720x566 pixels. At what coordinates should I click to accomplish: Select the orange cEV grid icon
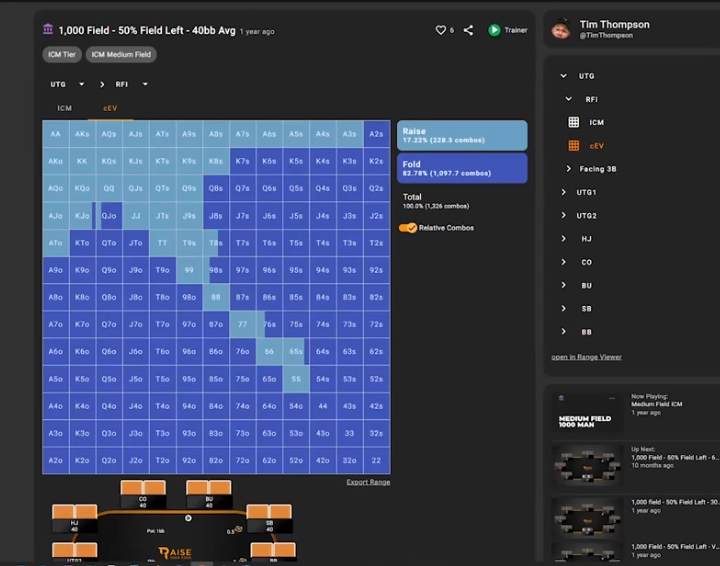pyautogui.click(x=574, y=146)
